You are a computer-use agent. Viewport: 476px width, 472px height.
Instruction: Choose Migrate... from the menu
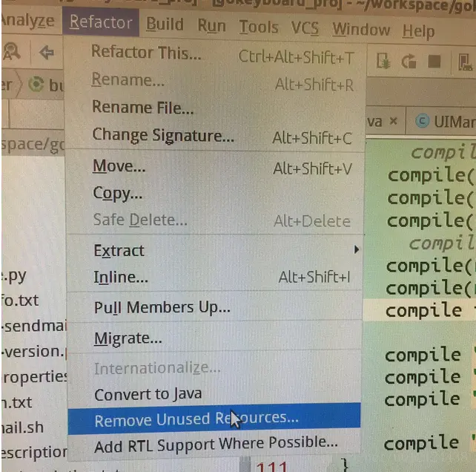pos(215,338)
